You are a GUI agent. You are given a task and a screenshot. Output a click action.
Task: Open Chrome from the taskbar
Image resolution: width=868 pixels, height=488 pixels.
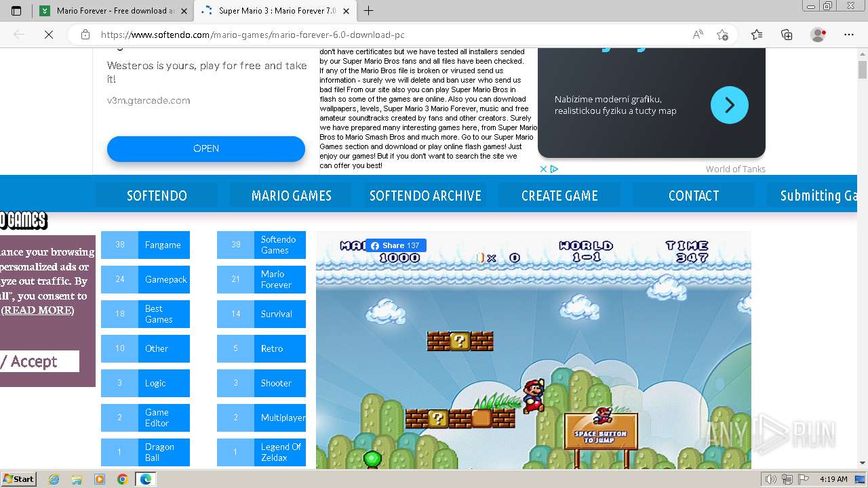[x=122, y=479]
